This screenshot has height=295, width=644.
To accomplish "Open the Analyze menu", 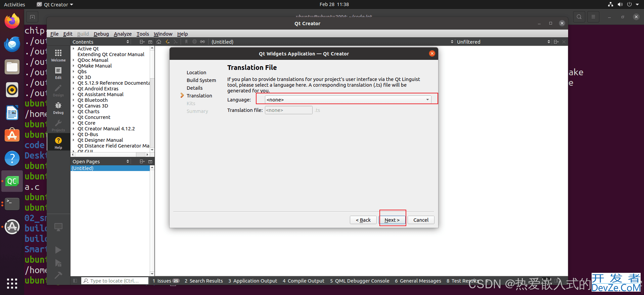I will [x=123, y=34].
